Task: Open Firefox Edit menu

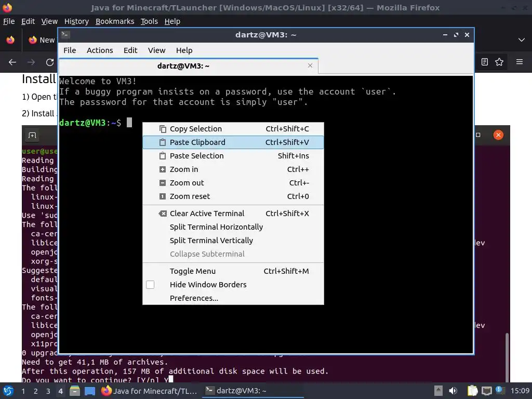Action: 28,21
